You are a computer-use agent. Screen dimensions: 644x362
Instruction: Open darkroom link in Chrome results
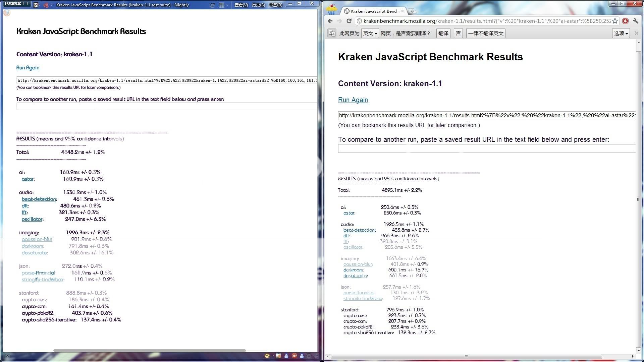point(353,270)
